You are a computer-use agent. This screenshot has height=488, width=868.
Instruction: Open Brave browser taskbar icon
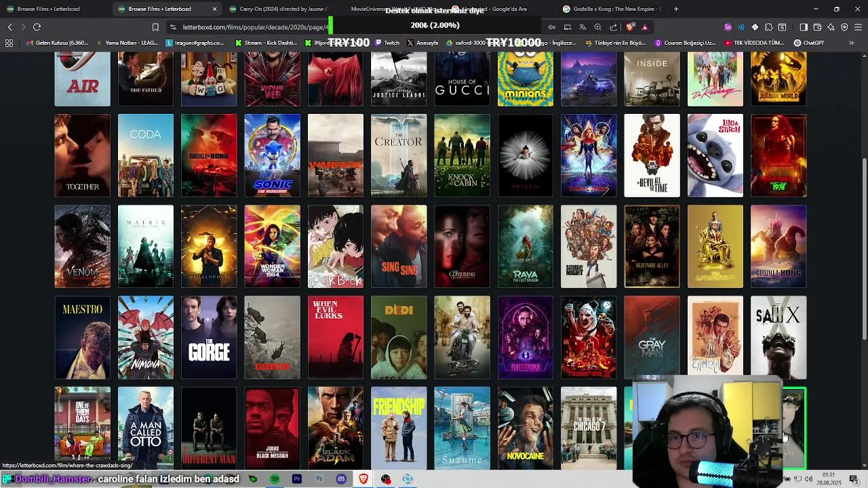click(x=363, y=479)
